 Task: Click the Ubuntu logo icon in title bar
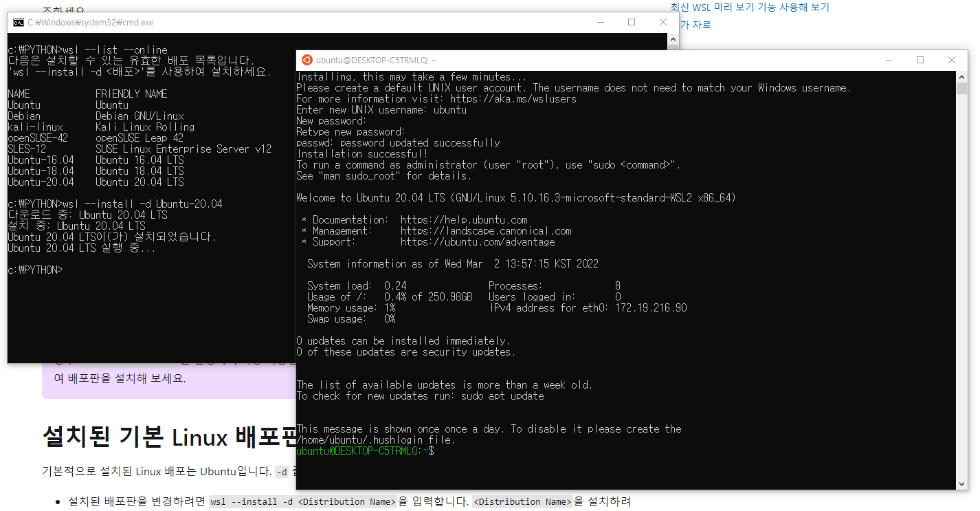tap(307, 61)
